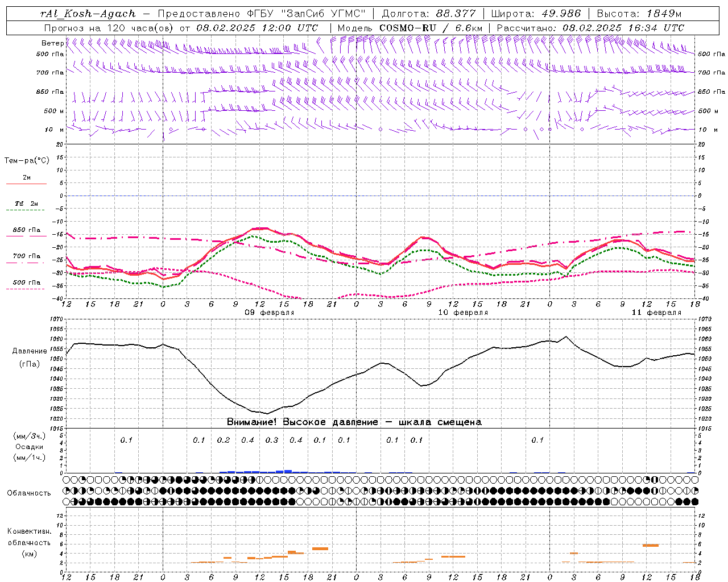Select the (мм/1ч.) precipitation unit label
This screenshot has width=728, height=582.
click(x=30, y=458)
